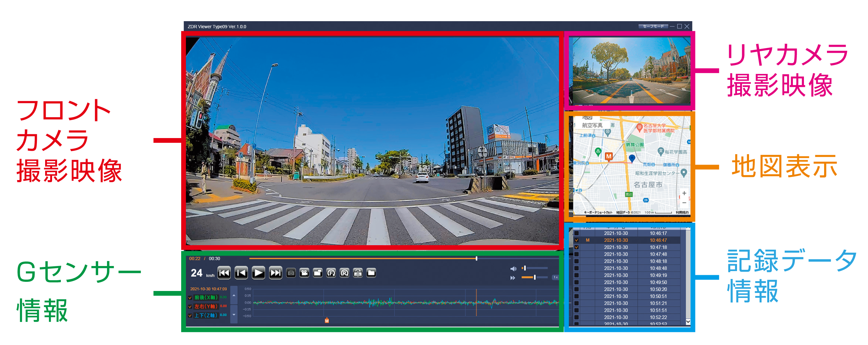Tick the checkbox for the 10:47:48 recording
This screenshot has height=345, width=868.
[577, 255]
